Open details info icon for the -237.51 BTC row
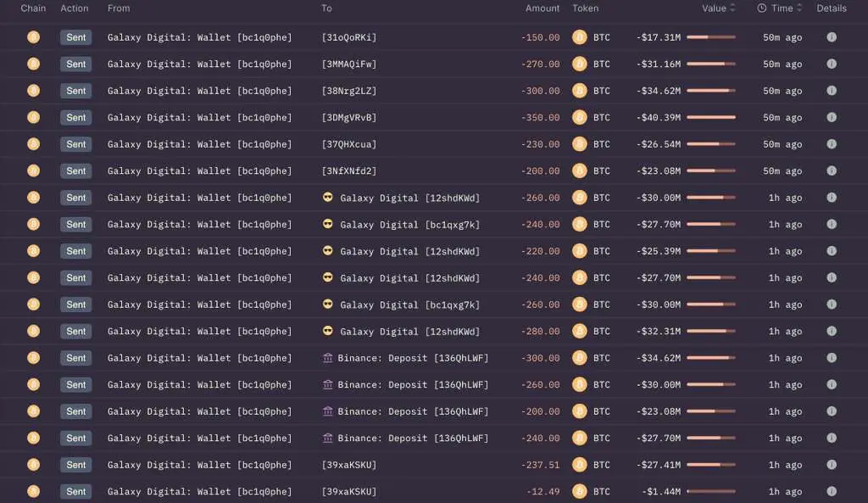The height and width of the screenshot is (503, 868). coord(832,465)
